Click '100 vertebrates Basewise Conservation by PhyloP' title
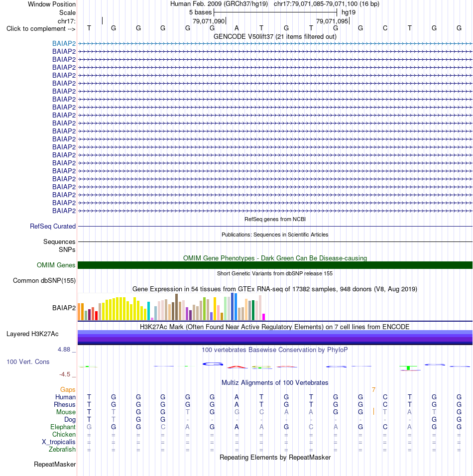Image resolution: width=473 pixels, height=476 pixels. click(x=275, y=350)
